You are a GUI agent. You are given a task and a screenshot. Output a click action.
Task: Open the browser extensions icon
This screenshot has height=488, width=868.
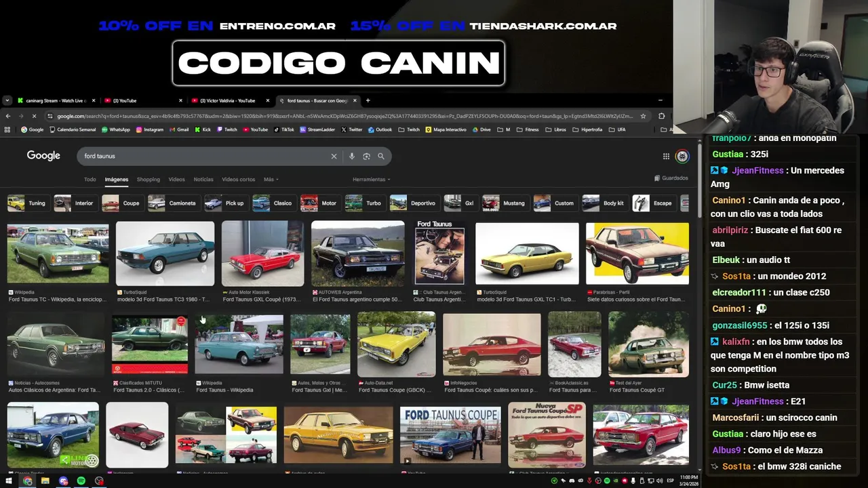pos(662,116)
